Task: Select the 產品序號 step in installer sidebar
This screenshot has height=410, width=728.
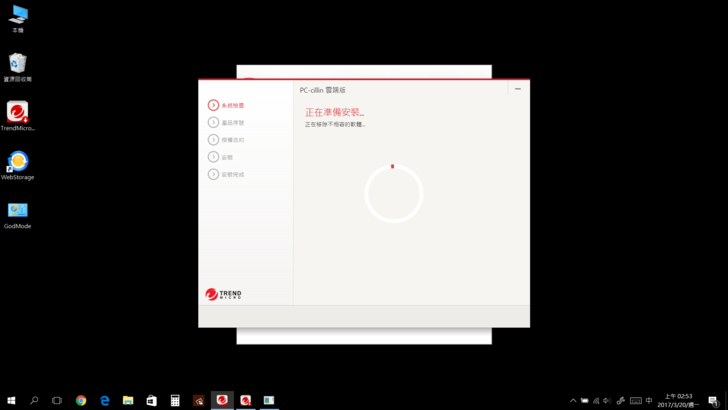Action: (x=226, y=123)
